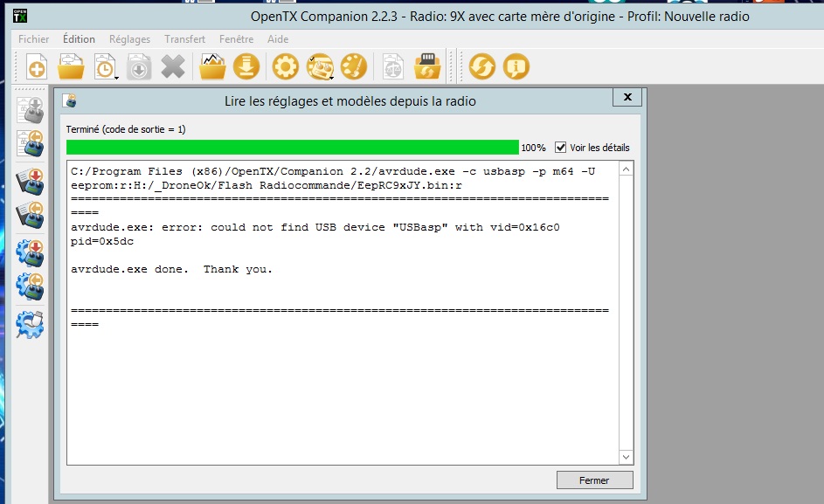
Task: Click the avrdude.exe command path line
Action: 333,171
